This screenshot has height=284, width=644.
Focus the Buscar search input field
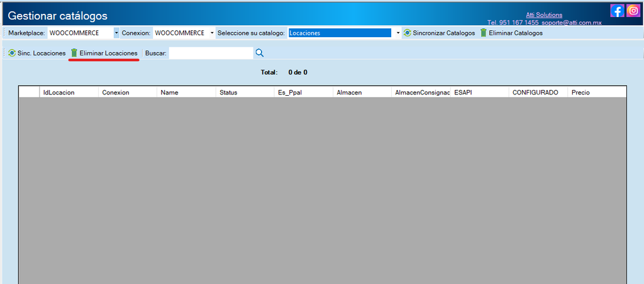click(211, 53)
